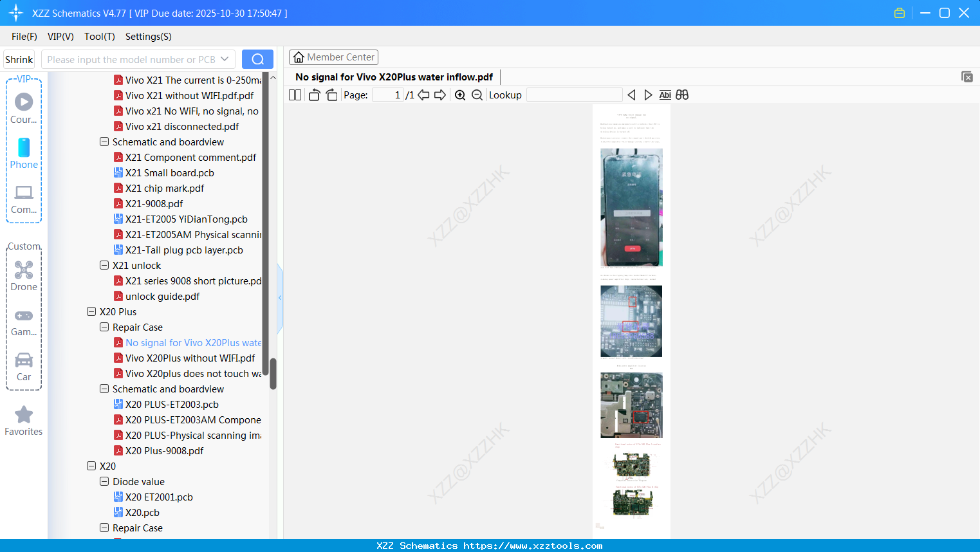Click the Lookup text field
The height and width of the screenshot is (552, 980).
tap(575, 95)
